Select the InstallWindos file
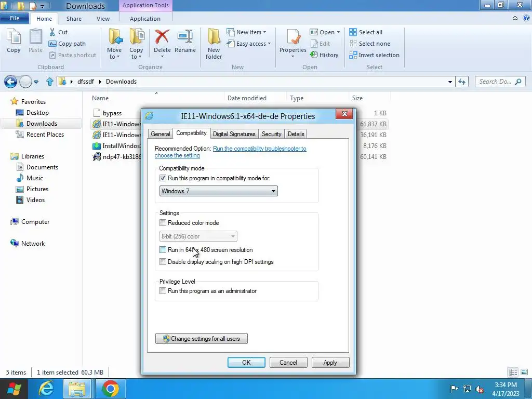 click(117, 146)
